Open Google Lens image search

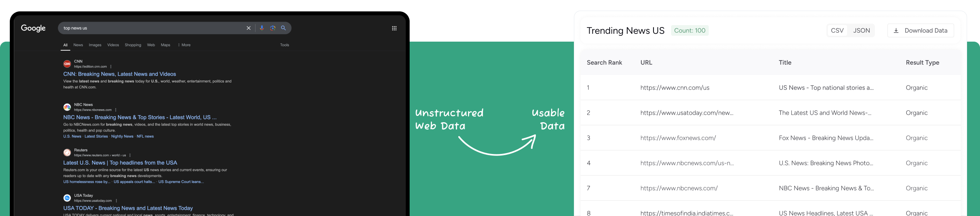point(273,28)
